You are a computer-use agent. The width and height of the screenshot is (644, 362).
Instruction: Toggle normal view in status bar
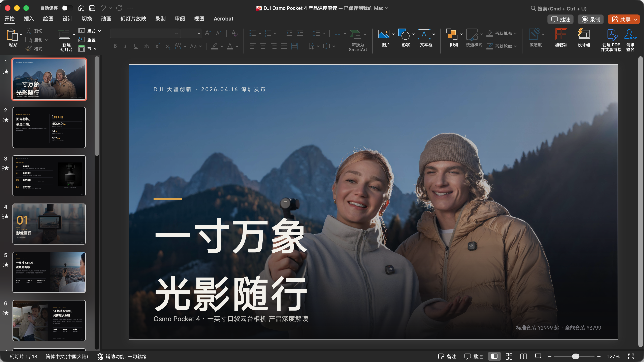pos(494,357)
